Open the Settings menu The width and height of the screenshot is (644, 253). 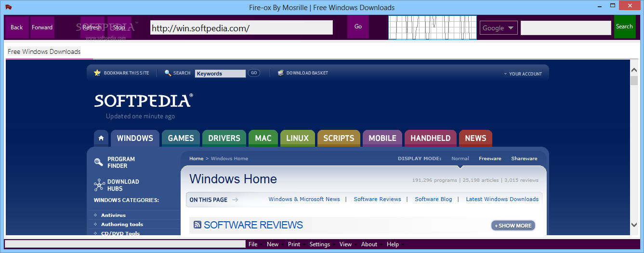(x=320, y=244)
